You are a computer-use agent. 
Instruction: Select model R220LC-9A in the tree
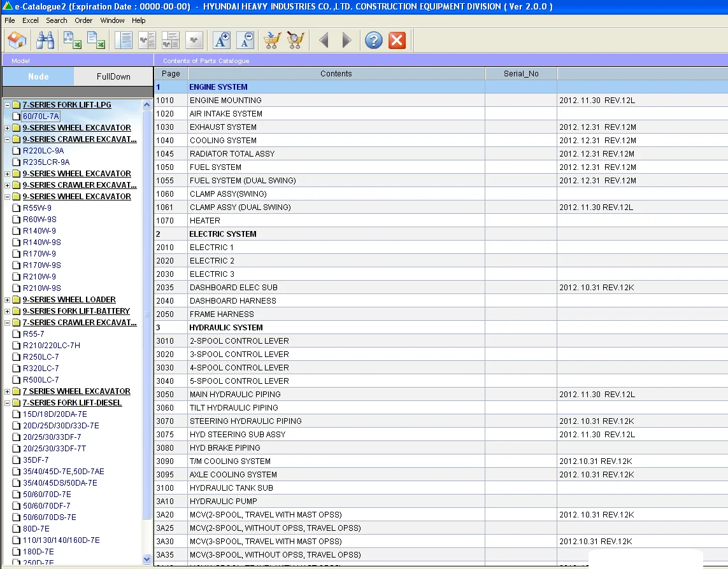click(43, 151)
